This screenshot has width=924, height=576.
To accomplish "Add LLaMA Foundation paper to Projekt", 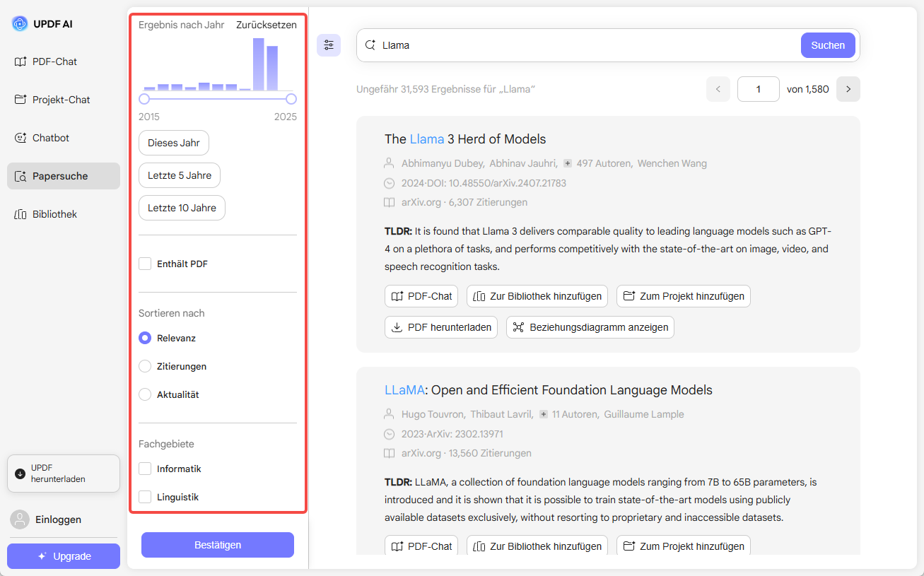I will [684, 546].
